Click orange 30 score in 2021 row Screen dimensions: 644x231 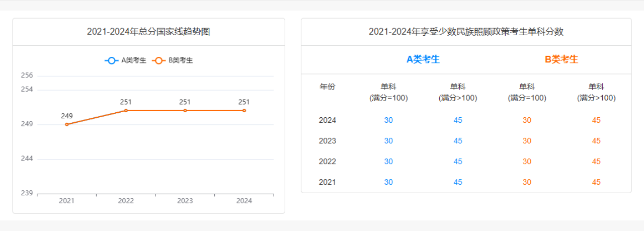527,182
